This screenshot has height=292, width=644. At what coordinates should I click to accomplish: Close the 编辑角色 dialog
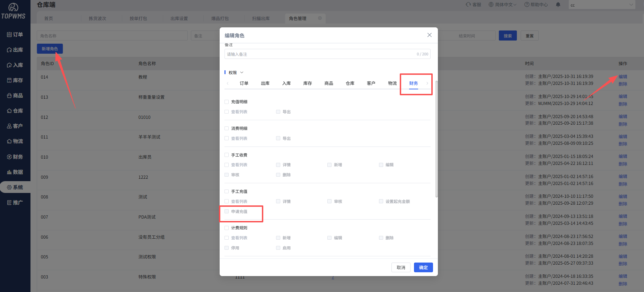point(430,35)
